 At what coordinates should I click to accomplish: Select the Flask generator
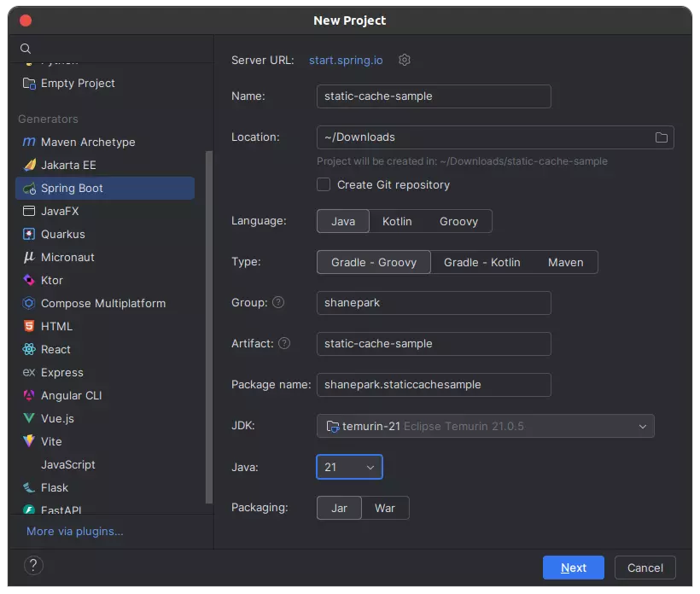tap(105, 487)
